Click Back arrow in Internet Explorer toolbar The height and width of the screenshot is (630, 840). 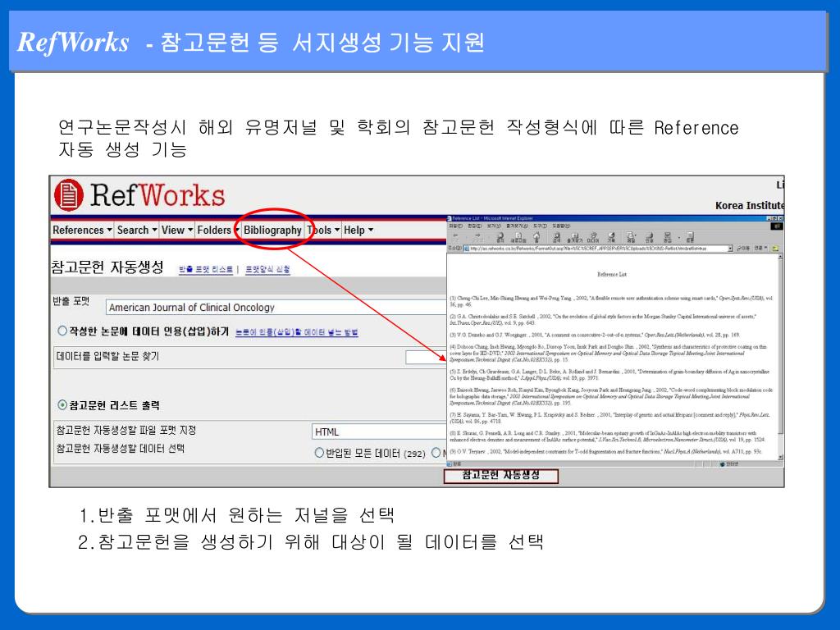click(x=456, y=235)
